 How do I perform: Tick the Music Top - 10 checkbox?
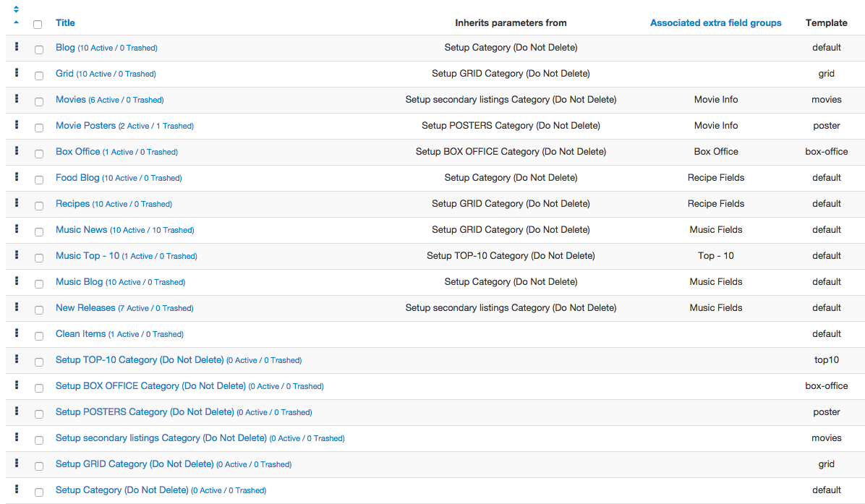tap(38, 257)
